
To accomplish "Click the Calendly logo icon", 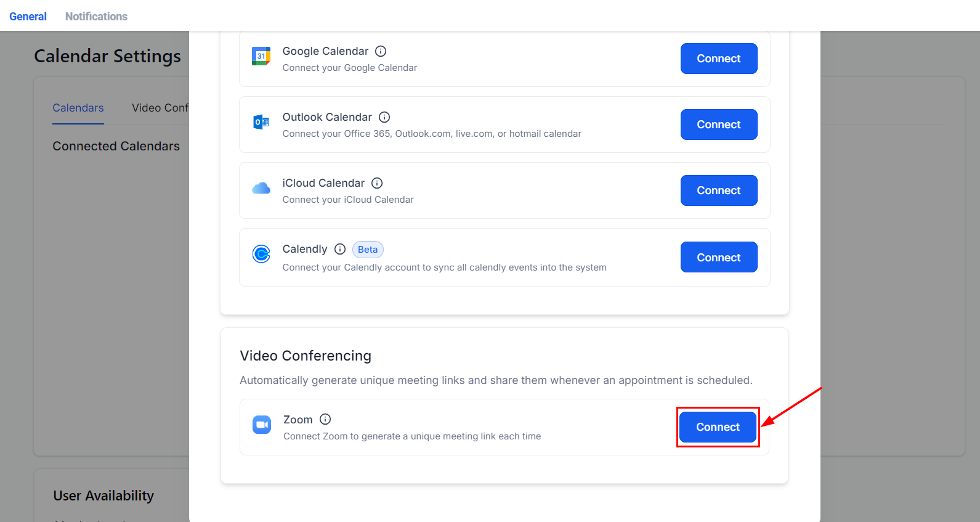I will coord(261,254).
